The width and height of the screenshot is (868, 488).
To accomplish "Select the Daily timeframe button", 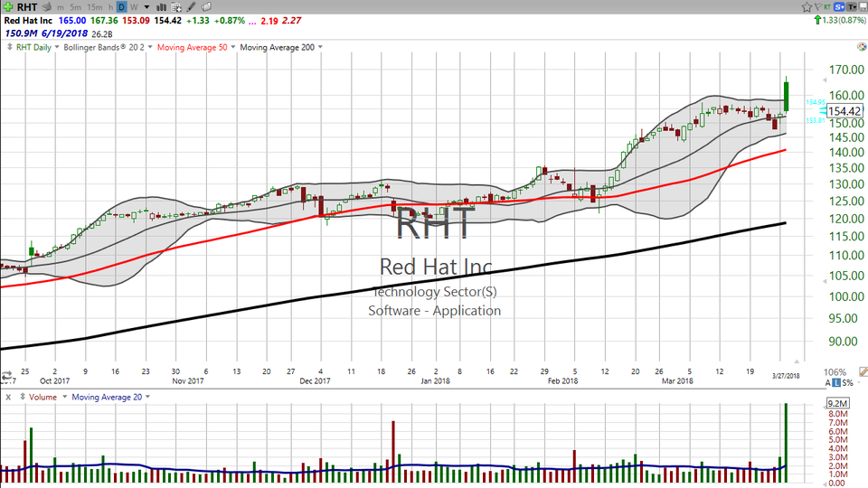I will pos(121,7).
